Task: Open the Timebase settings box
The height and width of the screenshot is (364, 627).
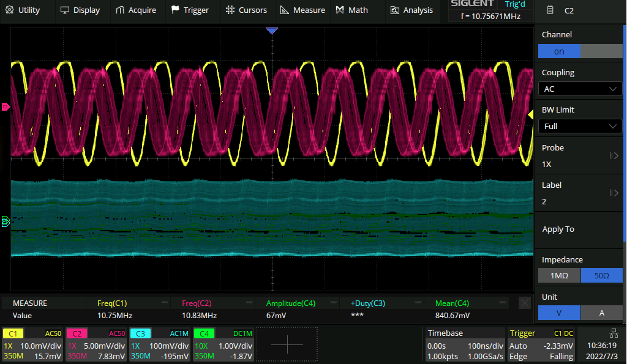Action: [464, 344]
